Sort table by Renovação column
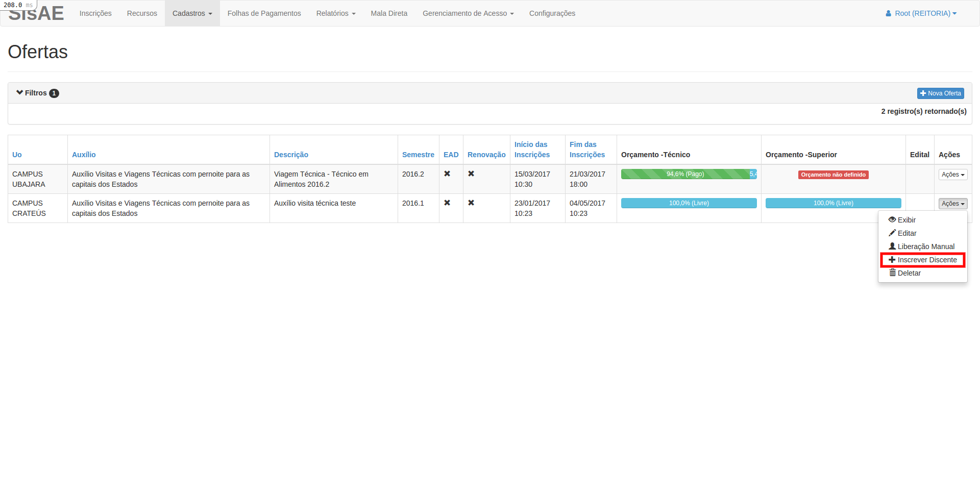The image size is (980, 493). click(486, 155)
